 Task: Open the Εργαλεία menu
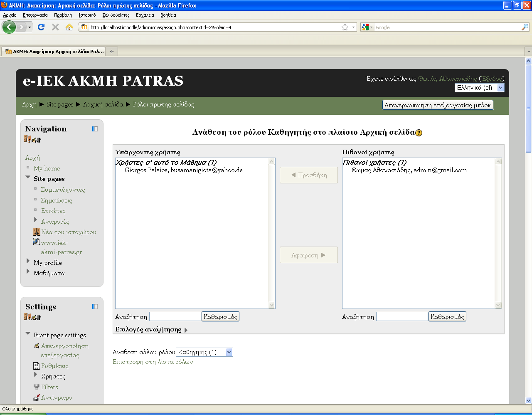[x=145, y=15]
